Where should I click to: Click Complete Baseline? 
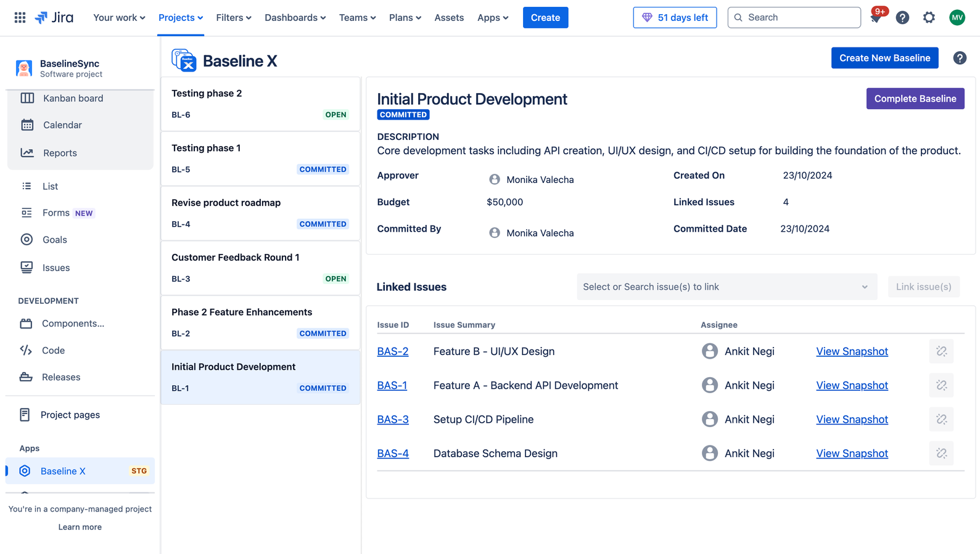[915, 99]
